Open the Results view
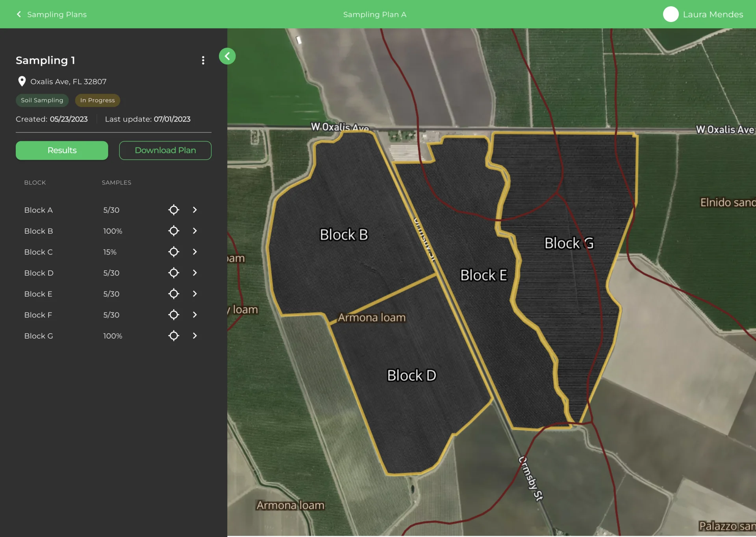This screenshot has width=756, height=537. click(x=62, y=150)
